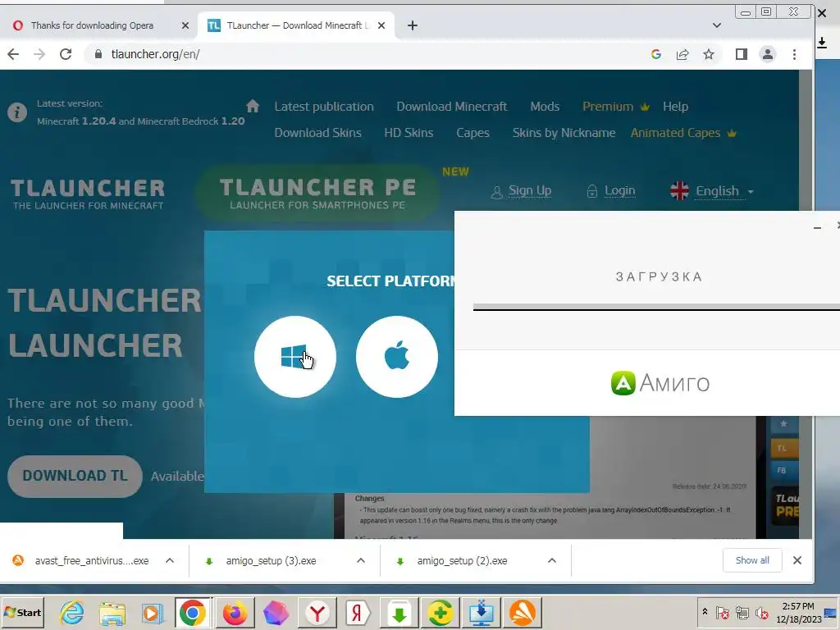The image size is (840, 630).
Task: Reload the tlauncher.org page
Action: (66, 54)
